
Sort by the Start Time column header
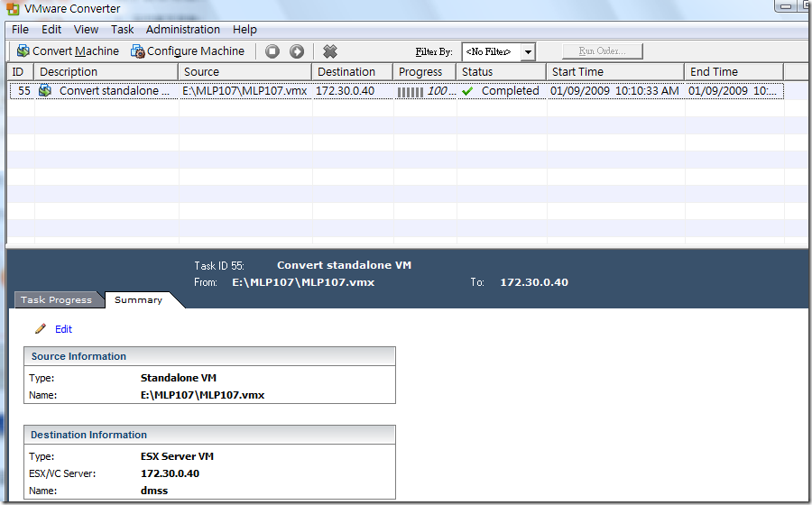coord(615,72)
